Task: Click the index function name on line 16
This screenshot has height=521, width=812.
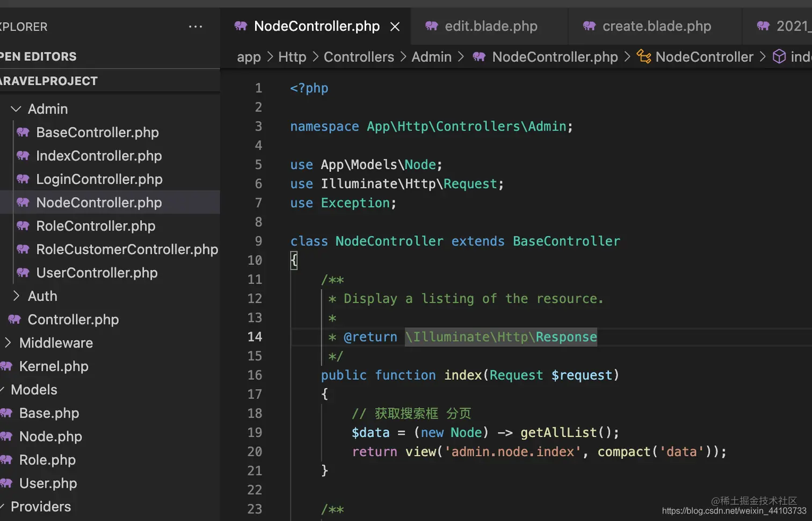Action: [x=462, y=375]
